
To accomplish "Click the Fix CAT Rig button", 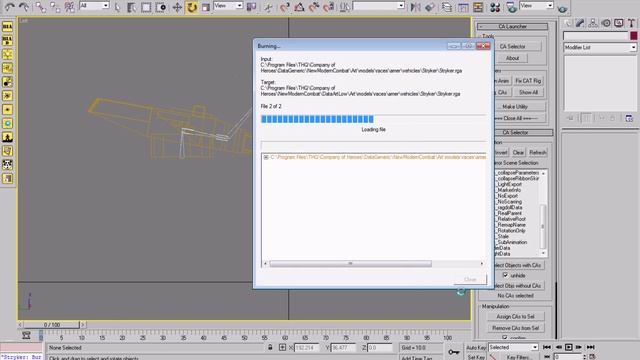I will (528, 81).
